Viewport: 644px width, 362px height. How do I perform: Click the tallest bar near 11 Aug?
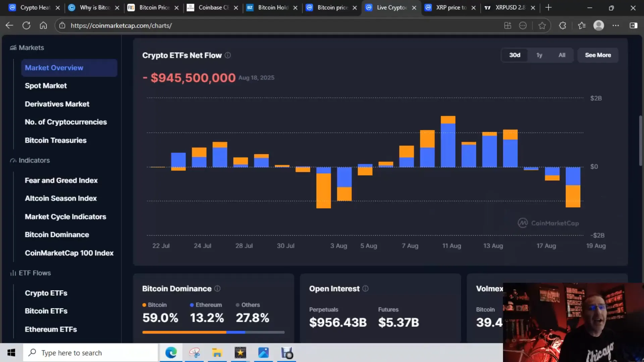pyautogui.click(x=448, y=141)
